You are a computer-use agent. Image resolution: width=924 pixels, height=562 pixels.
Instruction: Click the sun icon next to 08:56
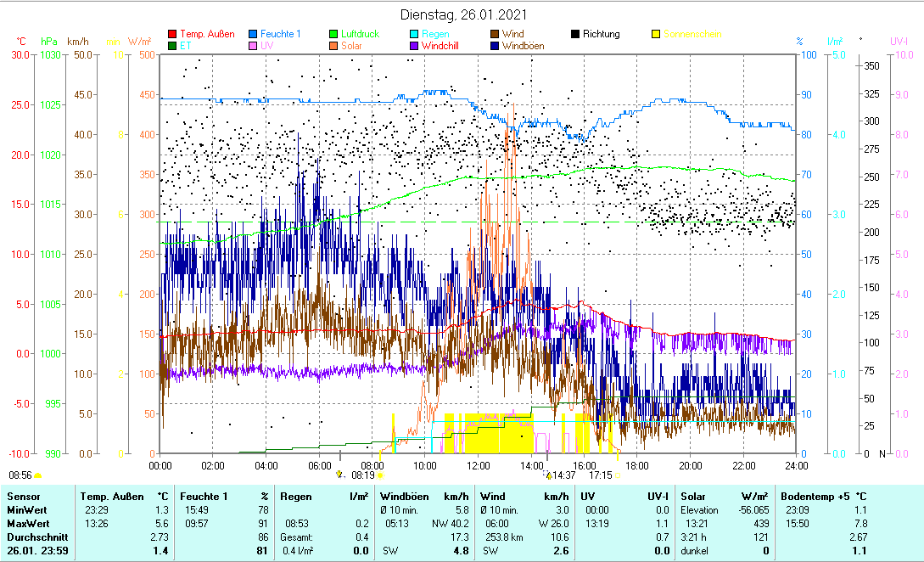coord(38,475)
